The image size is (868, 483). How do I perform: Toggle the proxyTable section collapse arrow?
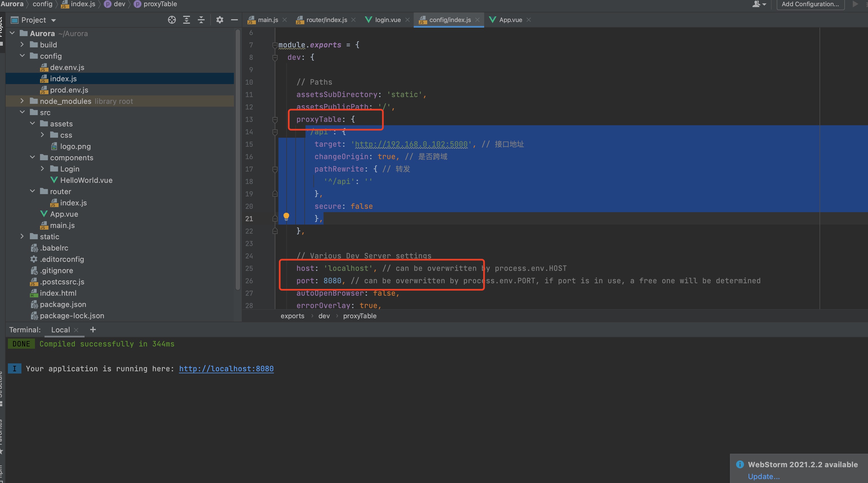tap(274, 119)
